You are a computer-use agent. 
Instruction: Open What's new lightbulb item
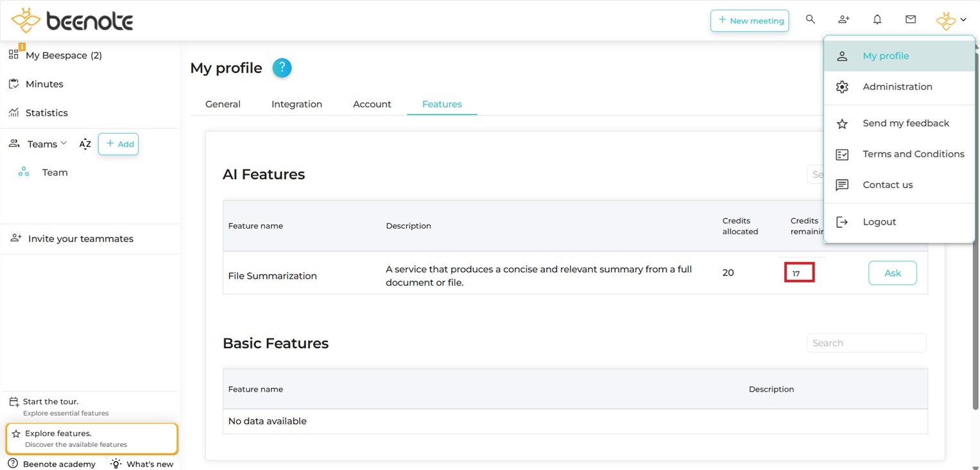pyautogui.click(x=142, y=464)
